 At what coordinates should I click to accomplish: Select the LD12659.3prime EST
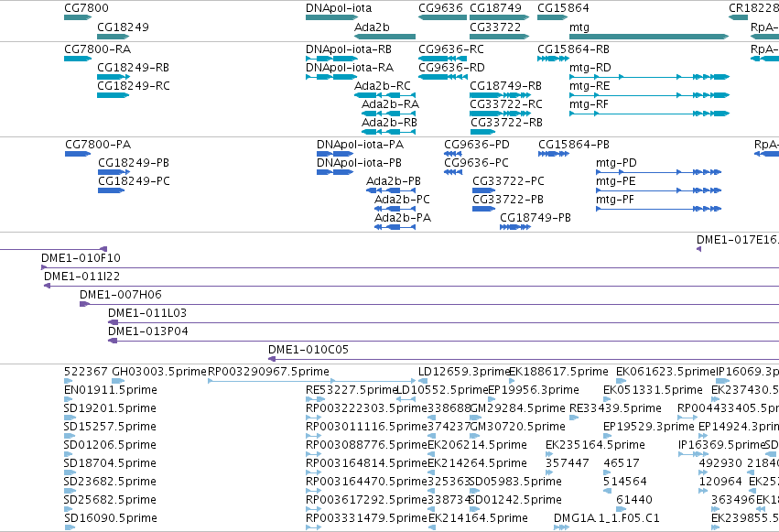pos(423,381)
